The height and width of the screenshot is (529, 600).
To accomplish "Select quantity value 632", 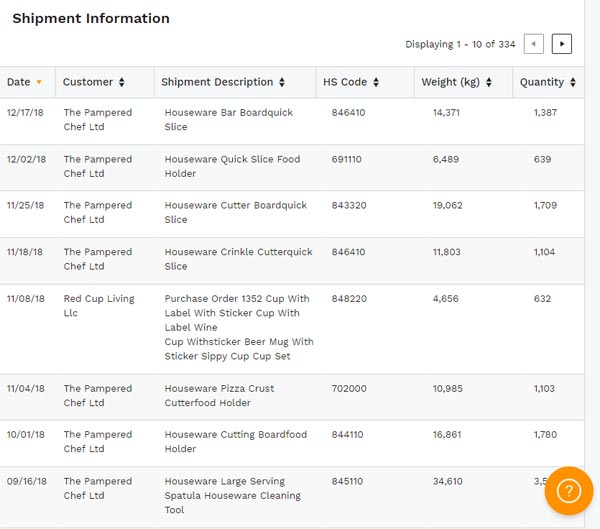I will (542, 299).
